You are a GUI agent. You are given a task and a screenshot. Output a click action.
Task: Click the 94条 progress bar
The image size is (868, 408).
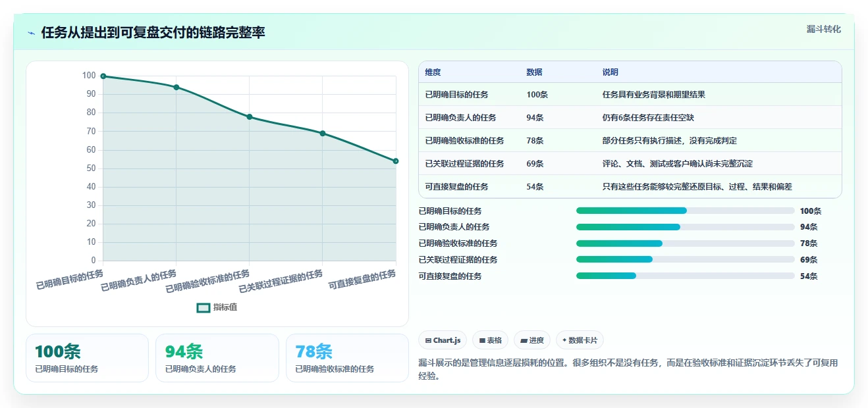click(685, 227)
